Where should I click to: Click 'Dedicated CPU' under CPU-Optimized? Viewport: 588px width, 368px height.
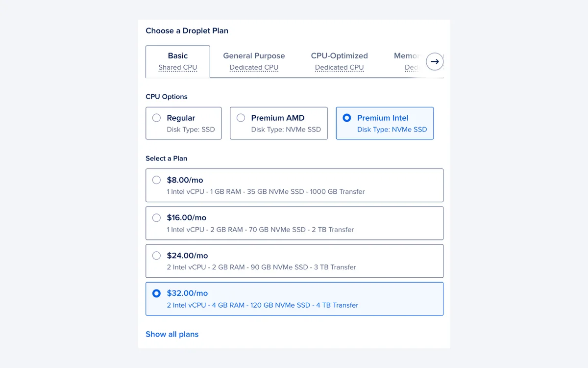[x=339, y=68]
